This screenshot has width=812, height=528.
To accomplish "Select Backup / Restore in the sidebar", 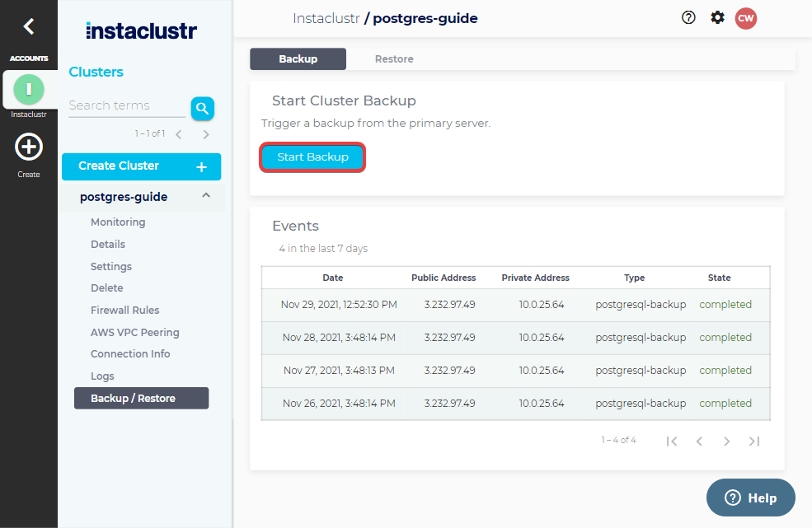I will point(141,398).
